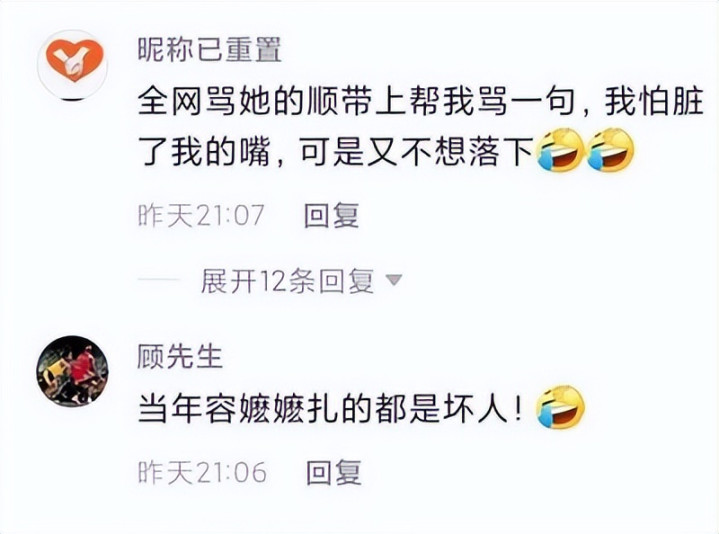Reply to the 昵称已重置 comment via 回复
The width and height of the screenshot is (719, 534).
coord(332,215)
